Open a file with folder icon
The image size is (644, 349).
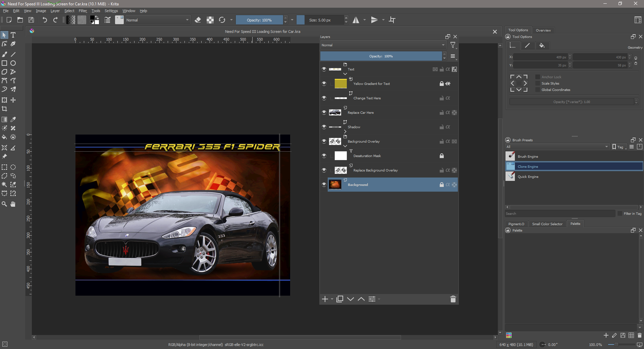(20, 20)
